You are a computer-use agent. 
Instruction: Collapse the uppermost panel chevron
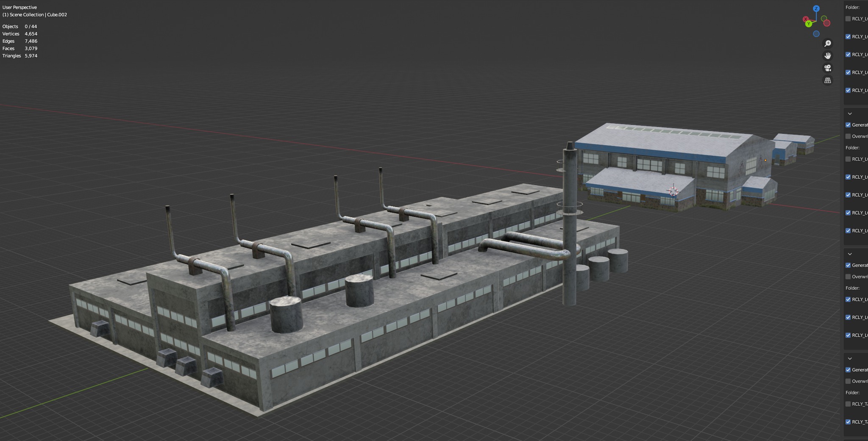(x=850, y=114)
